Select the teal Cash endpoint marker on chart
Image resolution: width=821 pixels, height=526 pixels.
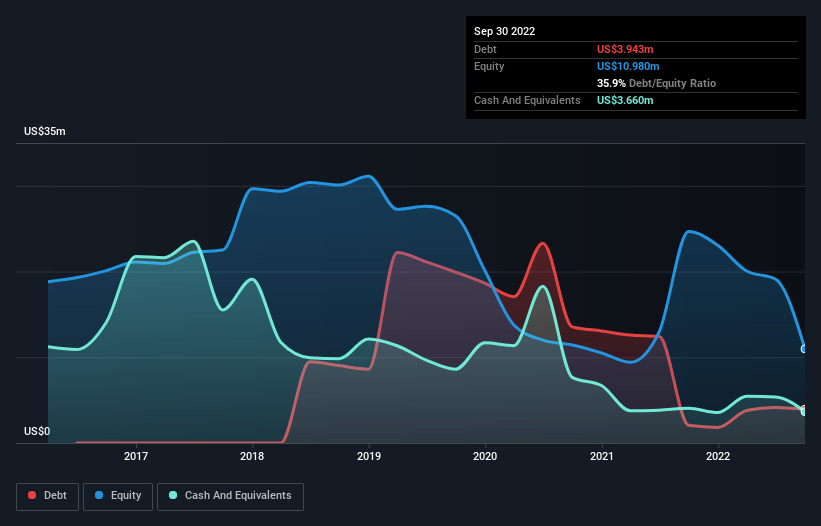click(x=804, y=411)
